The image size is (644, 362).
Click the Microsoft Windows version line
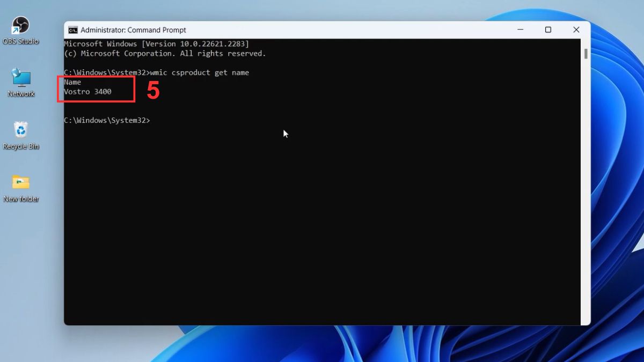click(156, 43)
